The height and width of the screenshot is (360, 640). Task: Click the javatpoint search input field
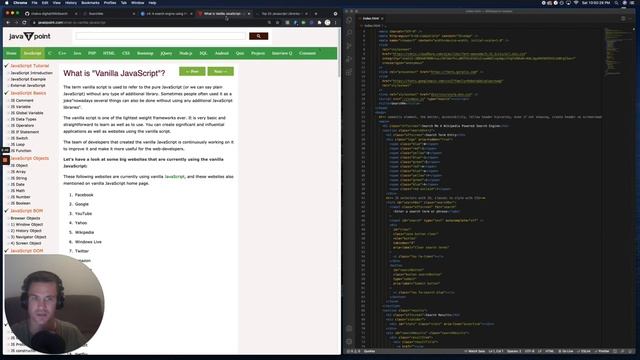tap(161, 36)
